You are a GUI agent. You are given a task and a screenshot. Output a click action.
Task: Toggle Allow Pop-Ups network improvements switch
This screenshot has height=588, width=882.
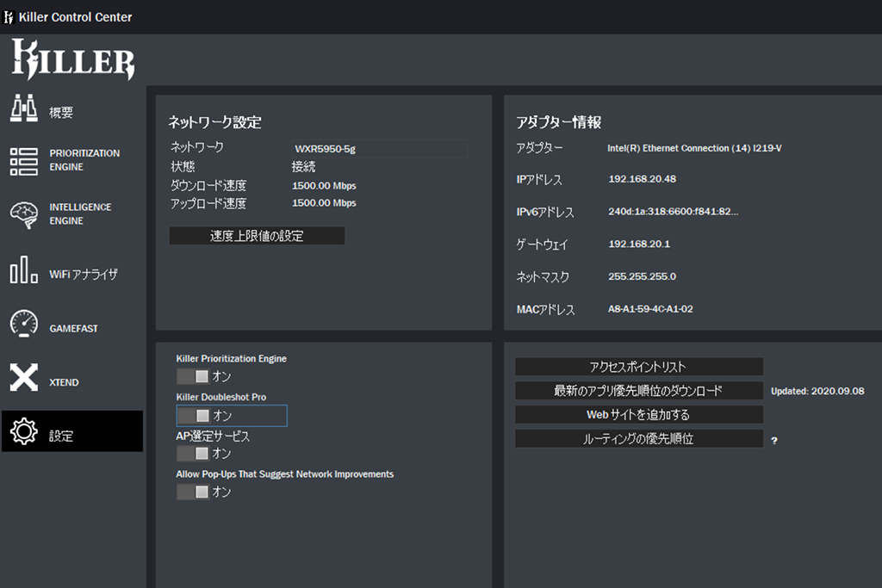pos(193,492)
